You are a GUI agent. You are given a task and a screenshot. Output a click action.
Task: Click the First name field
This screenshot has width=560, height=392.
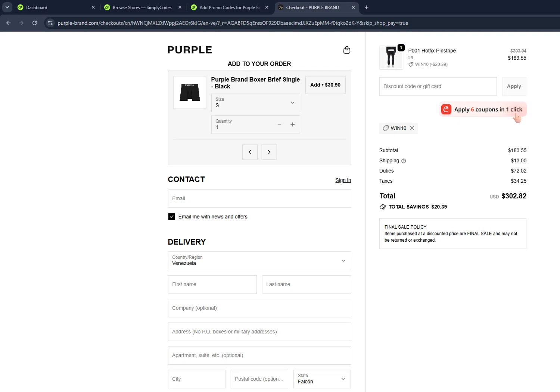[x=212, y=284]
